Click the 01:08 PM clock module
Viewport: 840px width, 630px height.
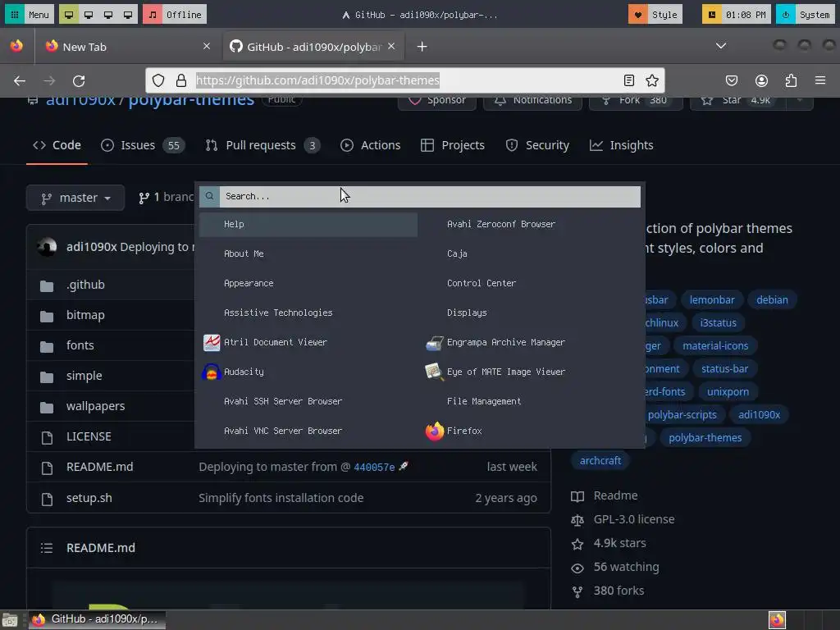pyautogui.click(x=737, y=15)
